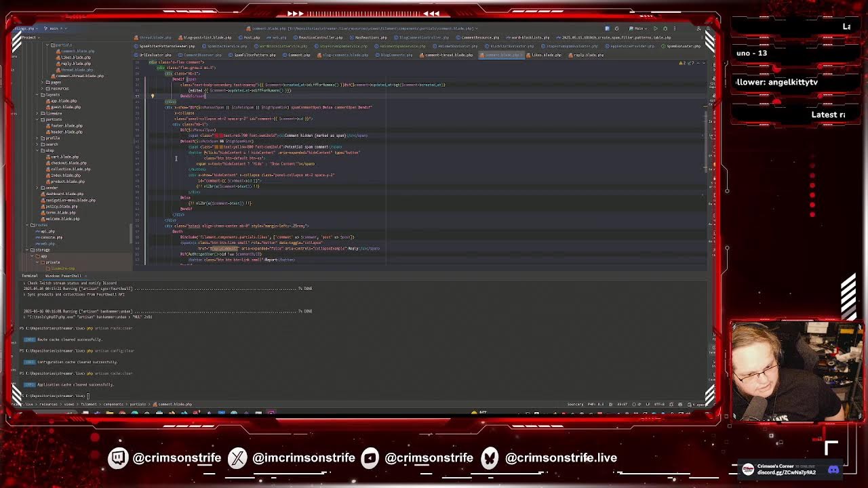Open the collaboration icon next to the search icon
Screen dimensions: 868x488
point(698,28)
